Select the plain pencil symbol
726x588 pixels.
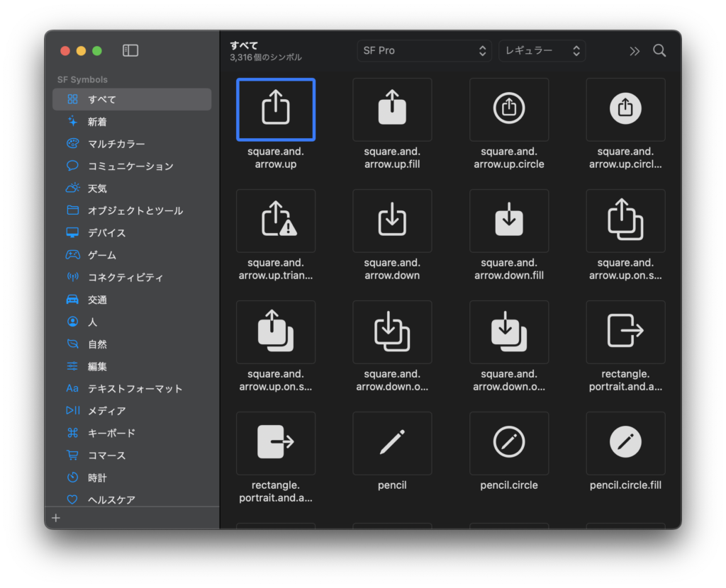(392, 443)
